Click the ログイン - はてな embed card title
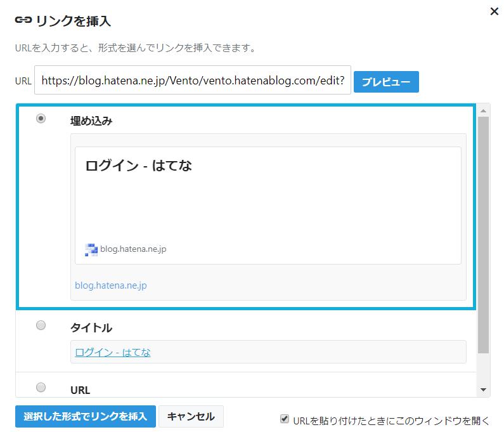The width and height of the screenshot is (504, 432). [x=139, y=166]
